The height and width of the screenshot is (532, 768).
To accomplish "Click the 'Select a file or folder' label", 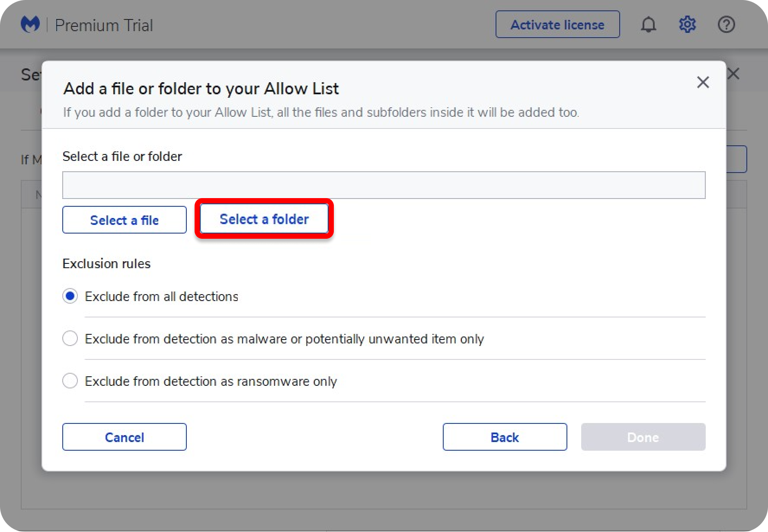I will point(122,156).
